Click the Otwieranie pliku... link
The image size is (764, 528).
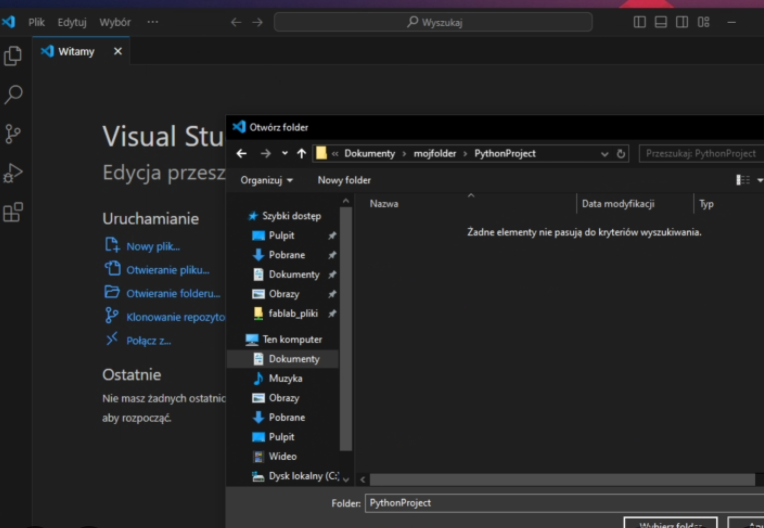click(x=168, y=270)
